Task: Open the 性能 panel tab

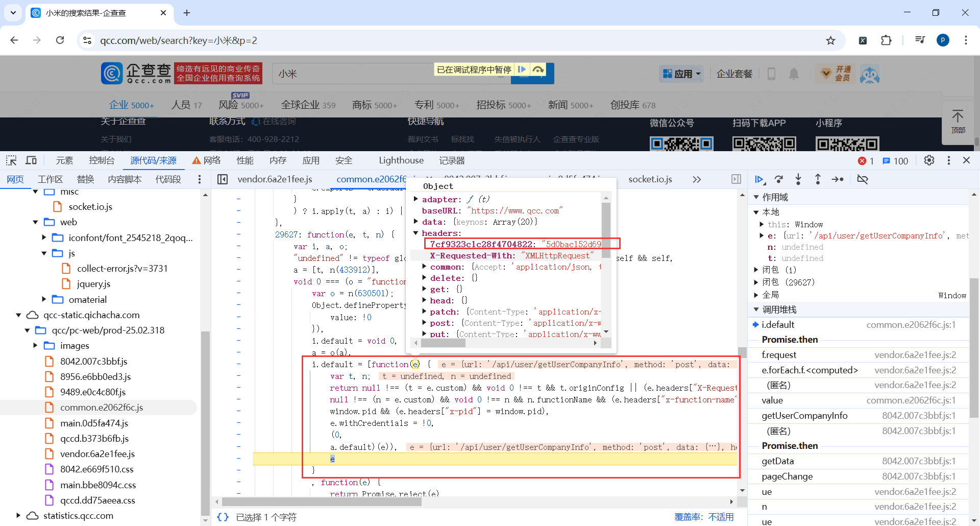Action: 245,160
